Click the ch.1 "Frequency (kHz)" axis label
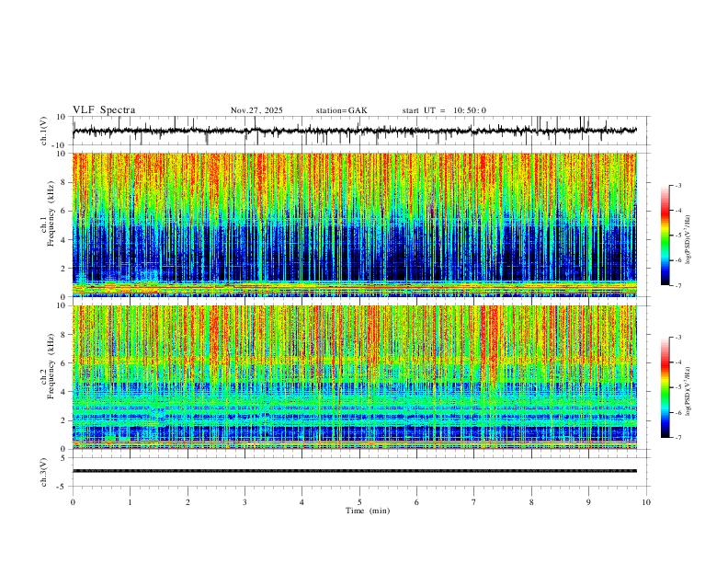The image size is (728, 563). pyautogui.click(x=51, y=213)
